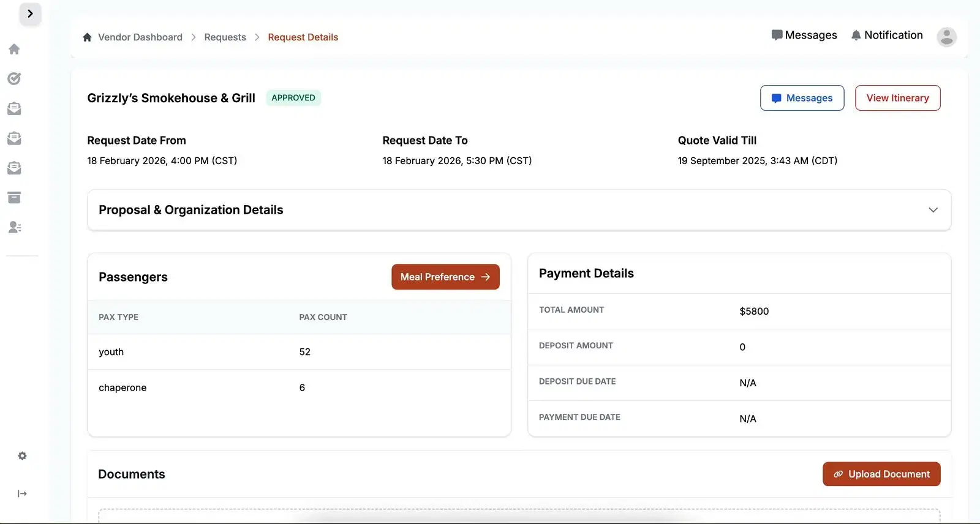This screenshot has height=524, width=980.
Task: Click the TOTAL AMOUNT label
Action: pos(571,310)
